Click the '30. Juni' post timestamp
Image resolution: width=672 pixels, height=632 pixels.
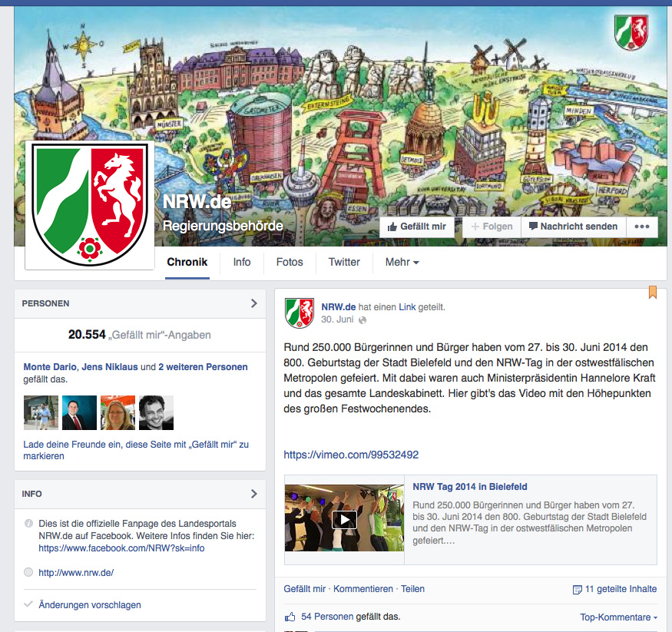[337, 319]
